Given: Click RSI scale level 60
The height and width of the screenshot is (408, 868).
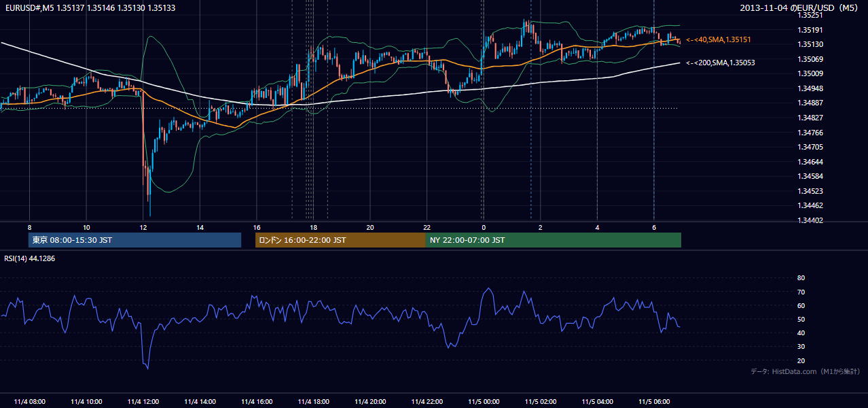Looking at the screenshot, I should (801, 305).
